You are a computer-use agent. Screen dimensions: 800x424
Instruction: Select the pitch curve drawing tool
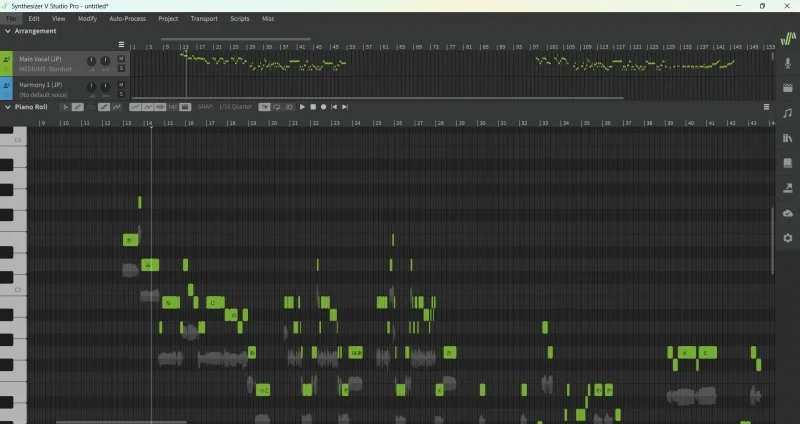click(x=117, y=107)
